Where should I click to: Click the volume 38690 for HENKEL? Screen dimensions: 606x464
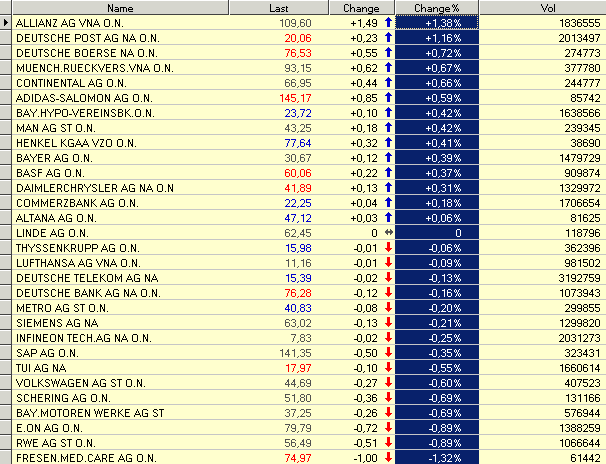pos(585,143)
